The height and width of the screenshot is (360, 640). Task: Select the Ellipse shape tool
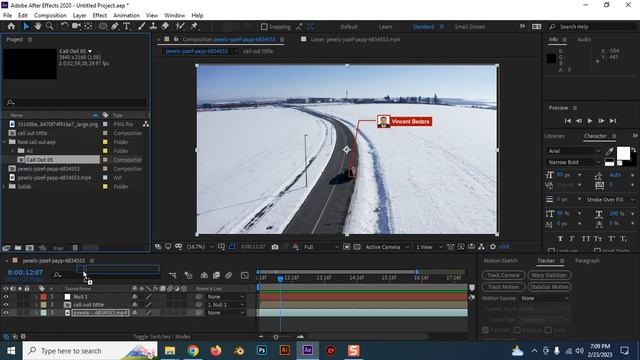[x=102, y=27]
